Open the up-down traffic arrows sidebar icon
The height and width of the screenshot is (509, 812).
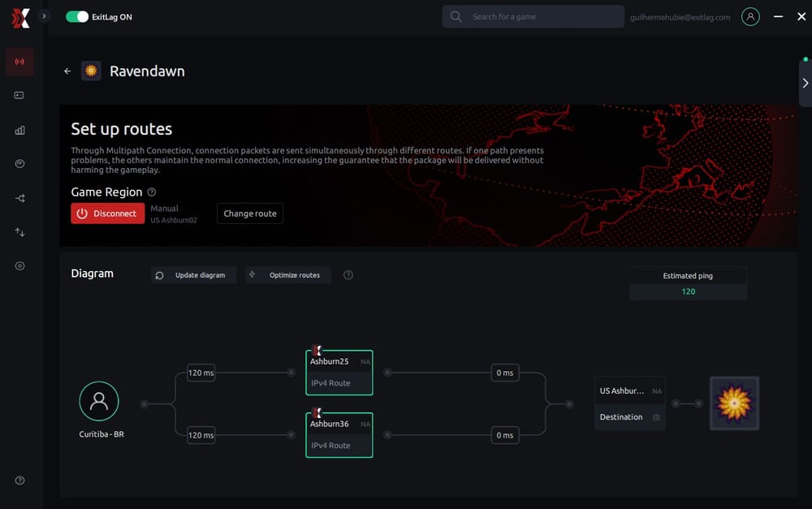(x=19, y=232)
